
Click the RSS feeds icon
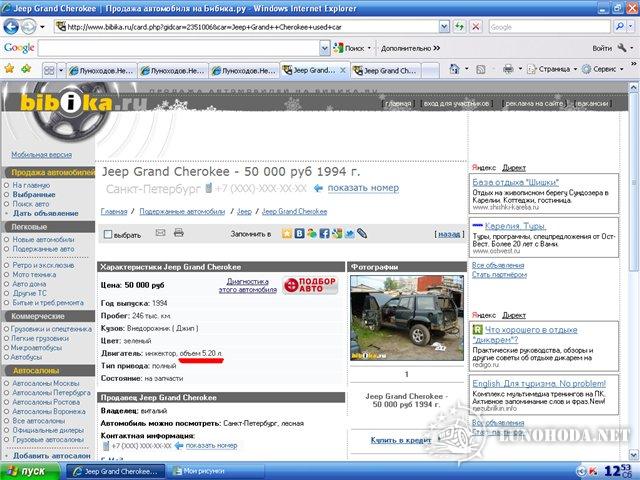pyautogui.click(x=481, y=69)
